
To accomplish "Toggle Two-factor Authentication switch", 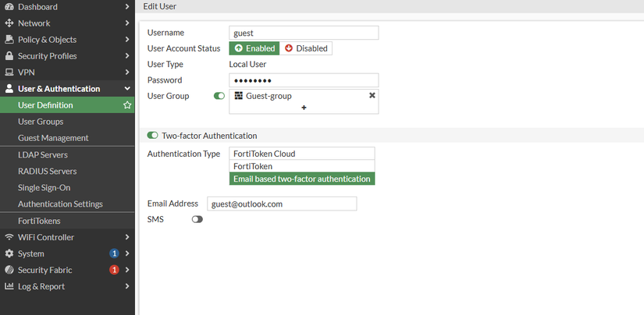I will (153, 136).
